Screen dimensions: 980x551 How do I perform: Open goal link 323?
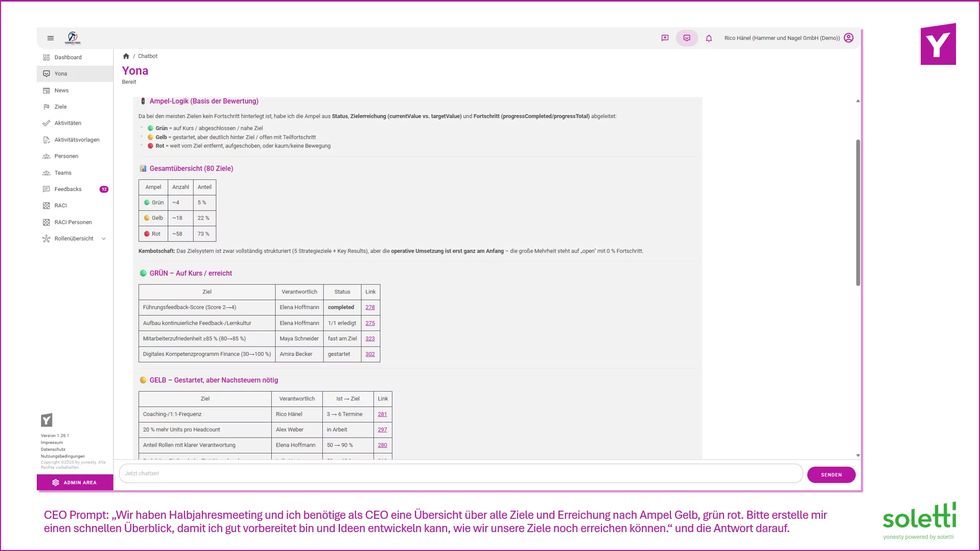click(370, 339)
